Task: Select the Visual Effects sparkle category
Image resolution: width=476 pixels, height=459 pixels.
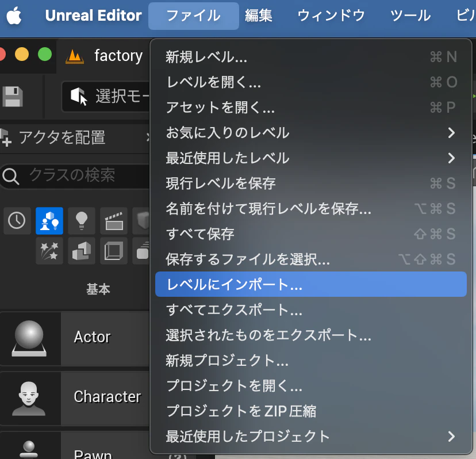Action: [49, 251]
